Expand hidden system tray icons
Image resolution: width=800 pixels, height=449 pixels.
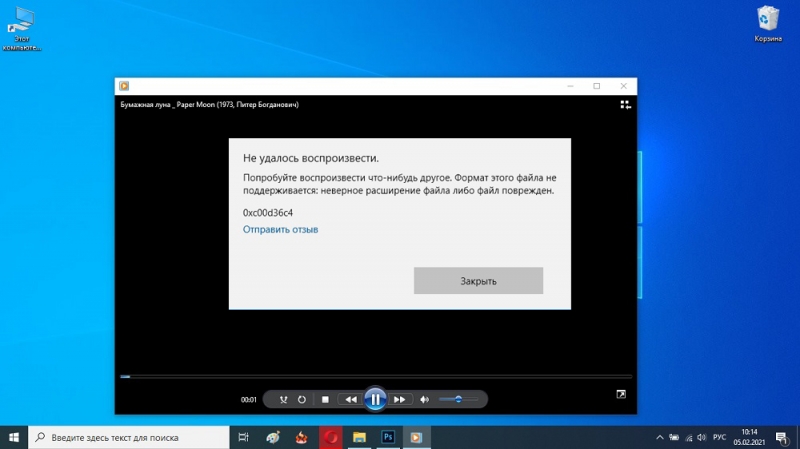click(660, 437)
